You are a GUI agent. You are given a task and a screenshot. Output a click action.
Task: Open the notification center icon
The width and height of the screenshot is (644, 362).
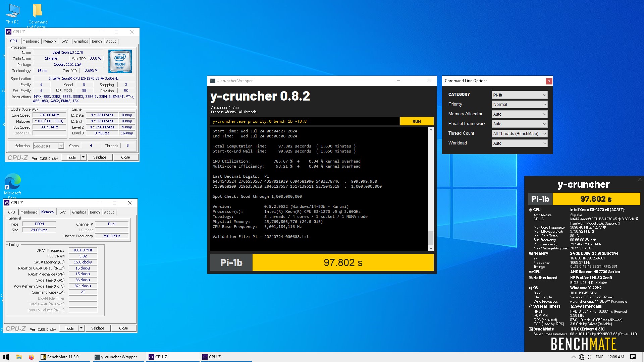[x=633, y=357]
